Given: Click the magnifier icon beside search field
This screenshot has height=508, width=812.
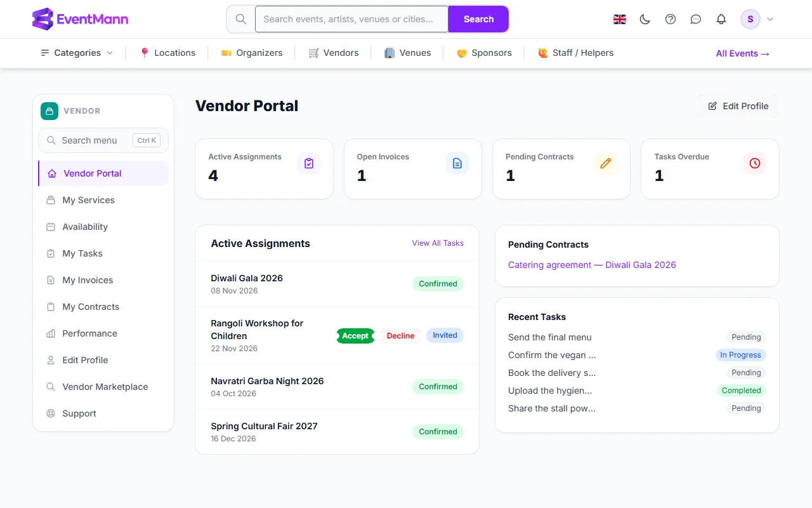Looking at the screenshot, I should pyautogui.click(x=241, y=19).
